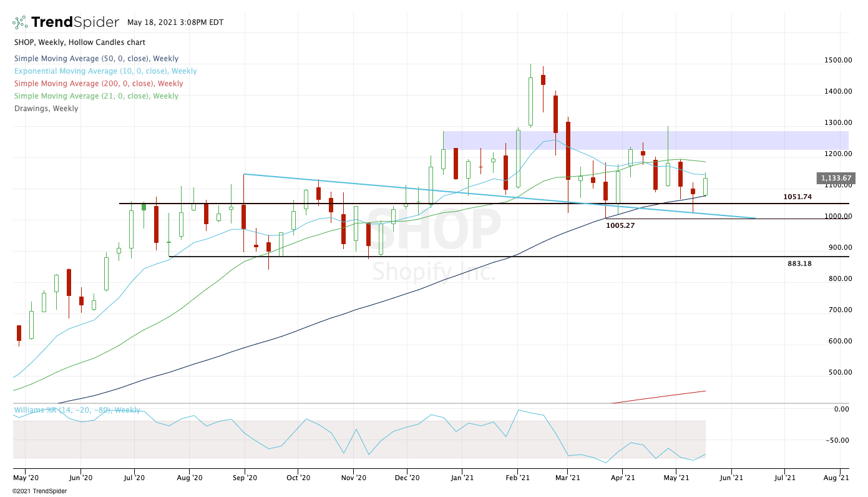Click the Williams %R indicator label
The image size is (868, 497).
pyautogui.click(x=77, y=410)
